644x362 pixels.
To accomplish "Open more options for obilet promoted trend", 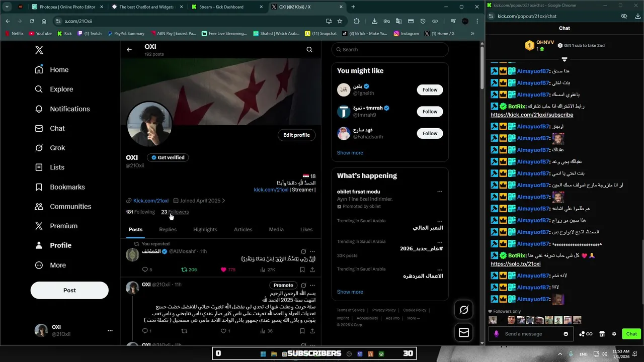I will point(440,192).
